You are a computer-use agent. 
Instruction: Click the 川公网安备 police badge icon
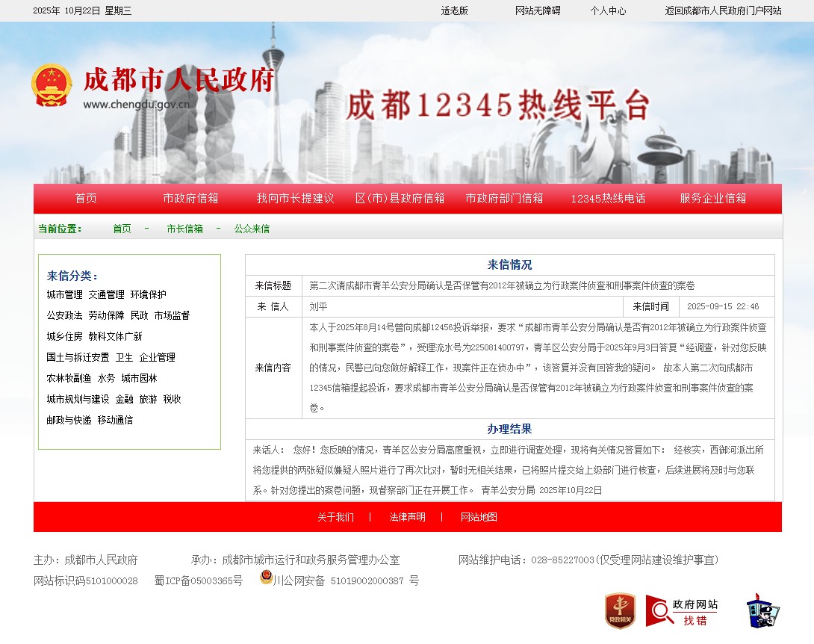267,578
